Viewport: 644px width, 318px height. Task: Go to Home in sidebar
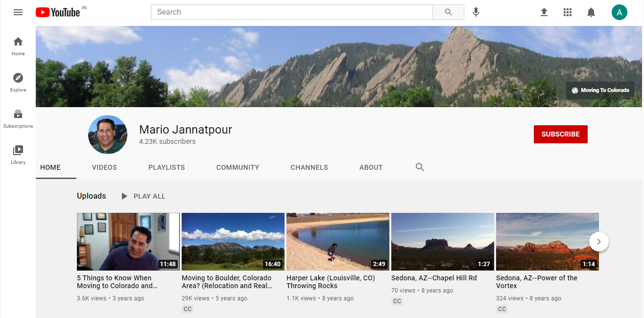pos(18,46)
